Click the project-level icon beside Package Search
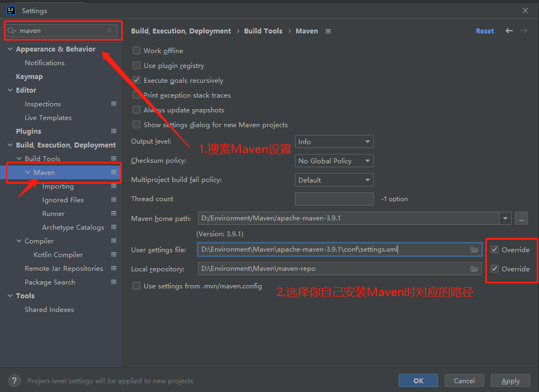This screenshot has height=392, width=539. pyautogui.click(x=114, y=282)
